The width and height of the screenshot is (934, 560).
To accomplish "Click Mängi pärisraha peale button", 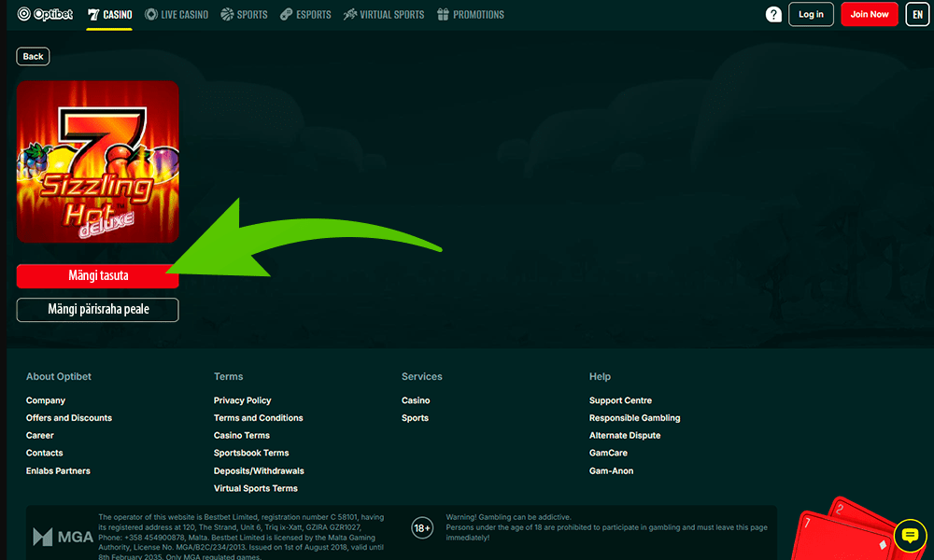I will (97, 309).
